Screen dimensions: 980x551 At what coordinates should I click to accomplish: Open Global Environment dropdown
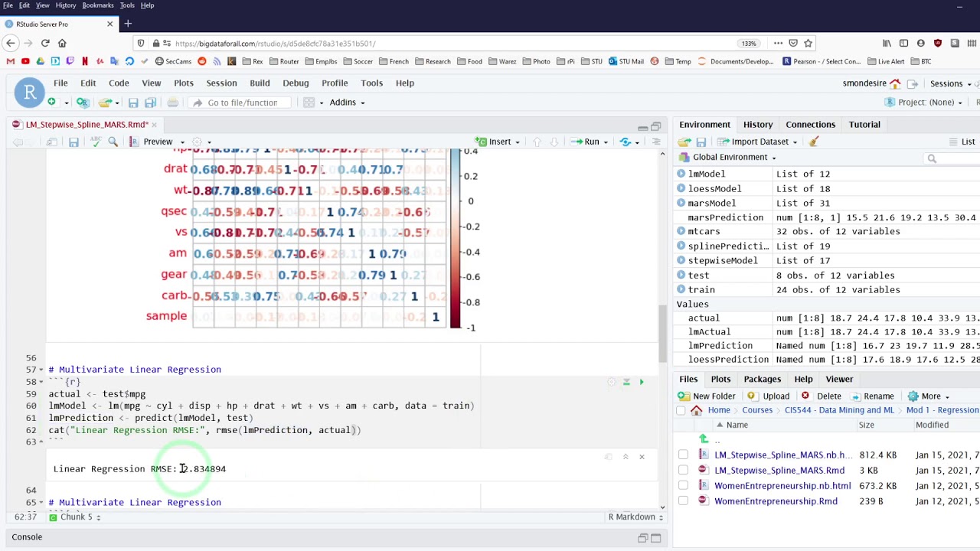pyautogui.click(x=728, y=157)
